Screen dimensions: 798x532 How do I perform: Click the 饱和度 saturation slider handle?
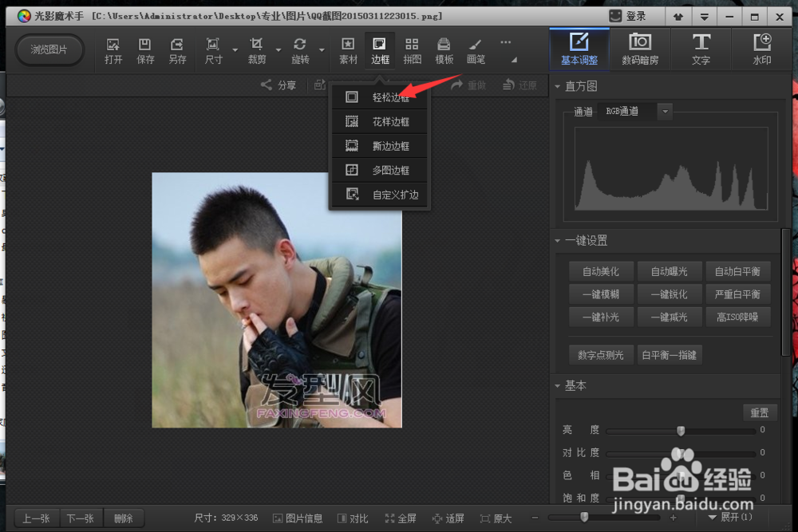680,497
